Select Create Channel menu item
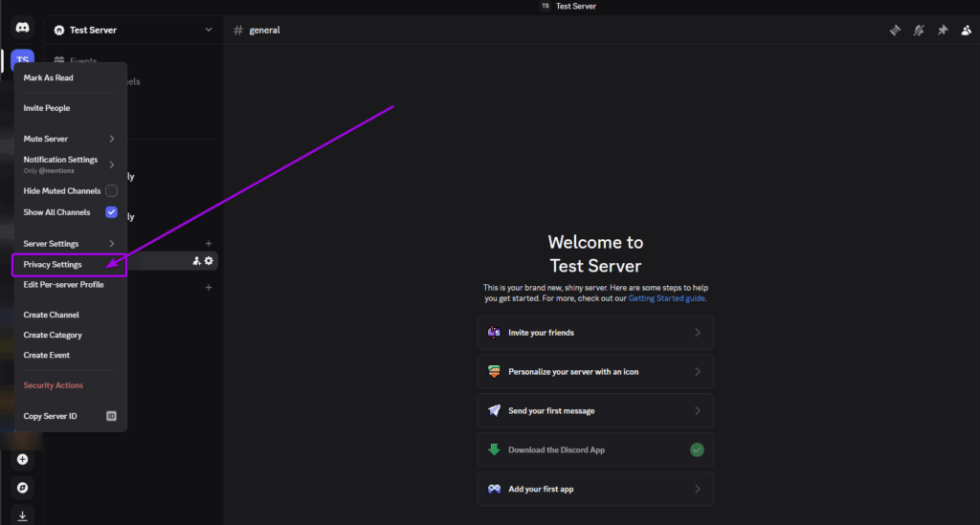The width and height of the screenshot is (980, 525). click(x=69, y=315)
